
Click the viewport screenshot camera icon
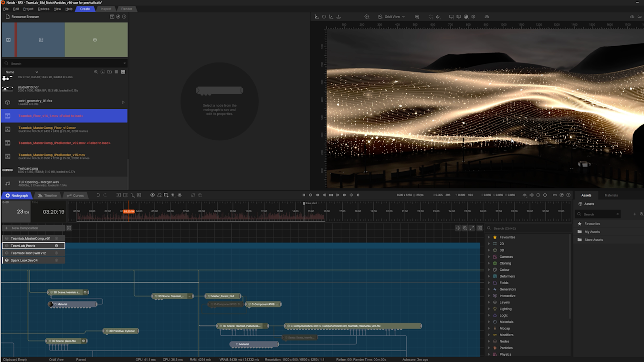point(632,17)
